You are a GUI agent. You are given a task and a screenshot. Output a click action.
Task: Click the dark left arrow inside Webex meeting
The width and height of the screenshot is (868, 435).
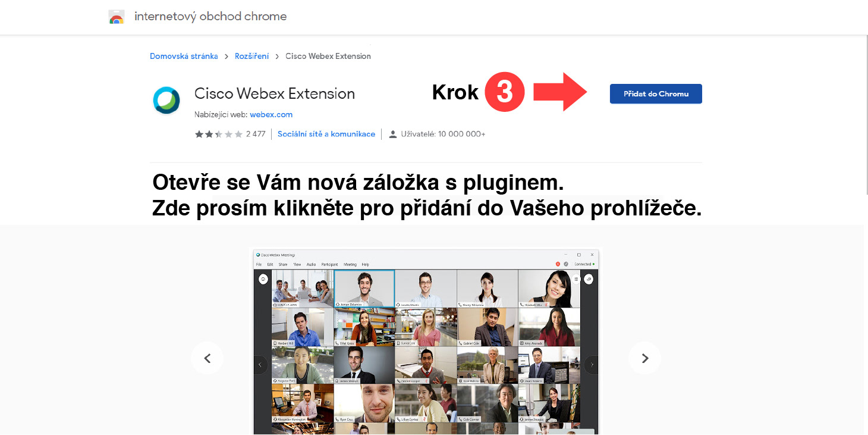(x=260, y=365)
